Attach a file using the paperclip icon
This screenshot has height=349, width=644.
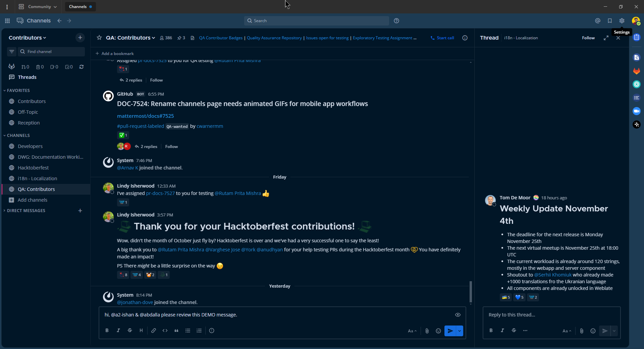[x=427, y=331]
